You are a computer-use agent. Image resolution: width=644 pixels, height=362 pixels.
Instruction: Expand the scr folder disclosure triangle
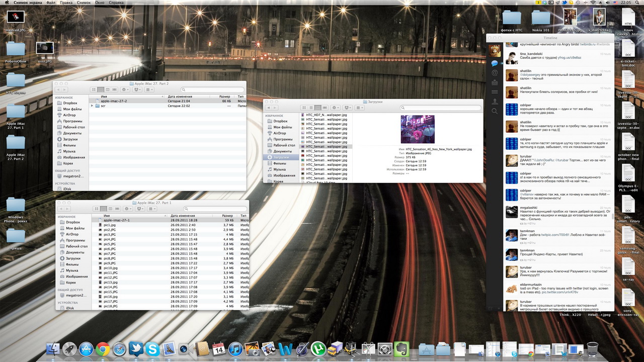(93, 106)
